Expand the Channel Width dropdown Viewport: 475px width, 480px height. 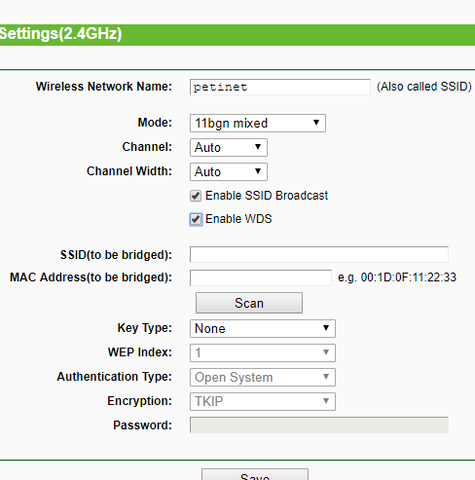pyautogui.click(x=229, y=172)
